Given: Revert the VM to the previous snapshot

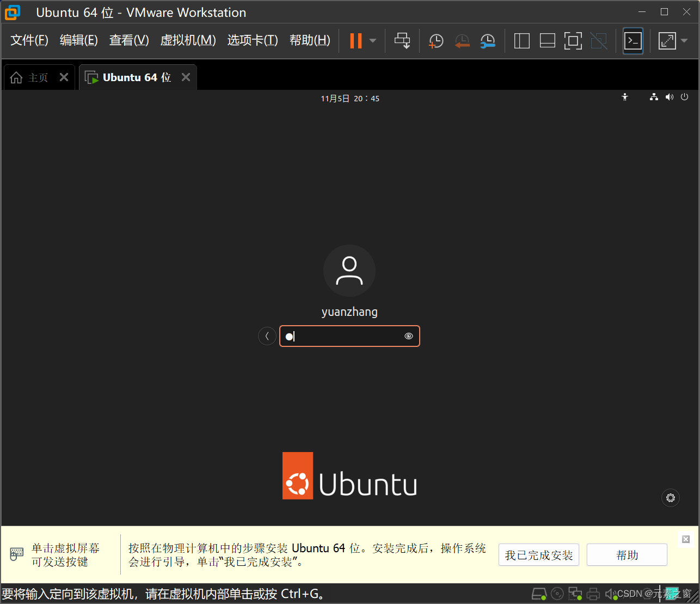Looking at the screenshot, I should 462,41.
